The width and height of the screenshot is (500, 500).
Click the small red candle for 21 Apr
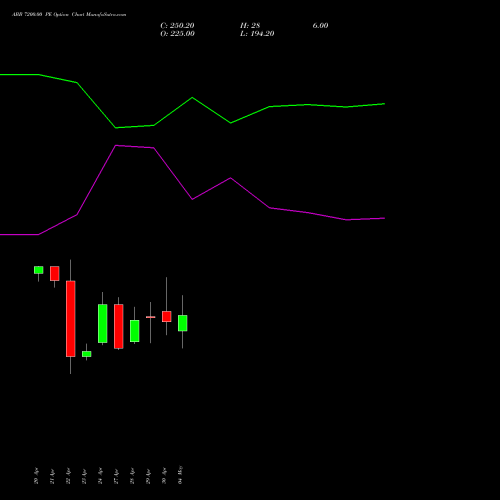coord(55,273)
